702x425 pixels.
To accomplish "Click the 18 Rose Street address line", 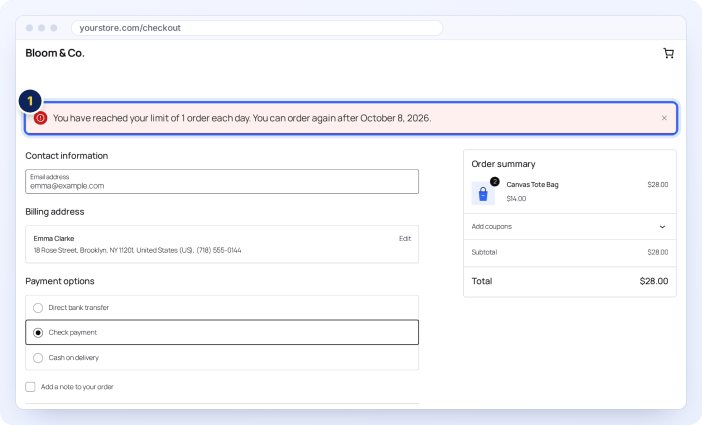I will click(137, 250).
